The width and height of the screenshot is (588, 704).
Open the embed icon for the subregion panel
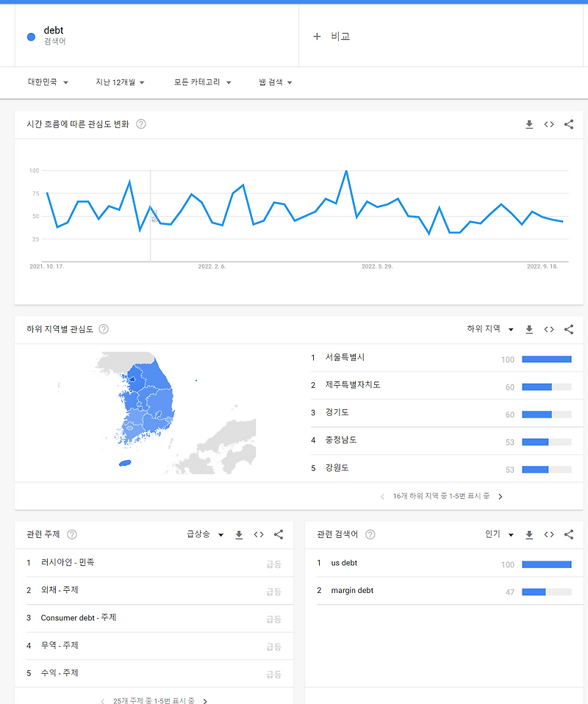pos(548,329)
